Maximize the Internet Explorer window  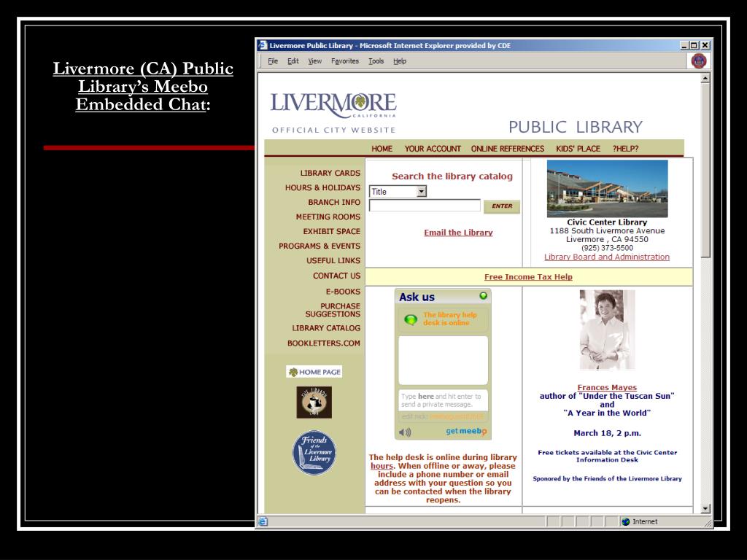(694, 45)
